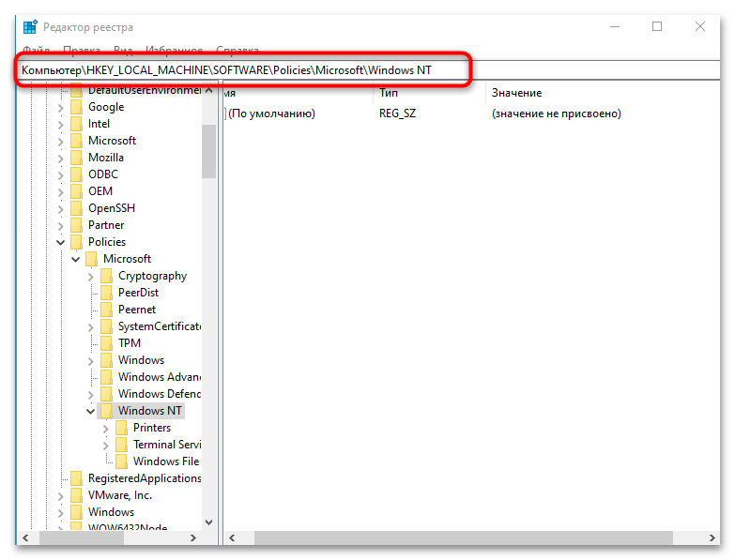
Task: Click the registry path address bar
Action: point(368,70)
